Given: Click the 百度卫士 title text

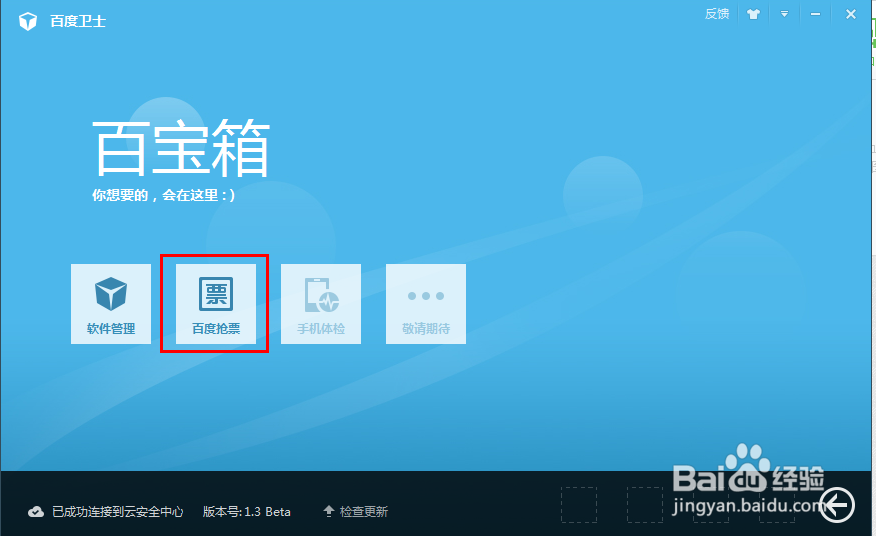Looking at the screenshot, I should [x=78, y=21].
